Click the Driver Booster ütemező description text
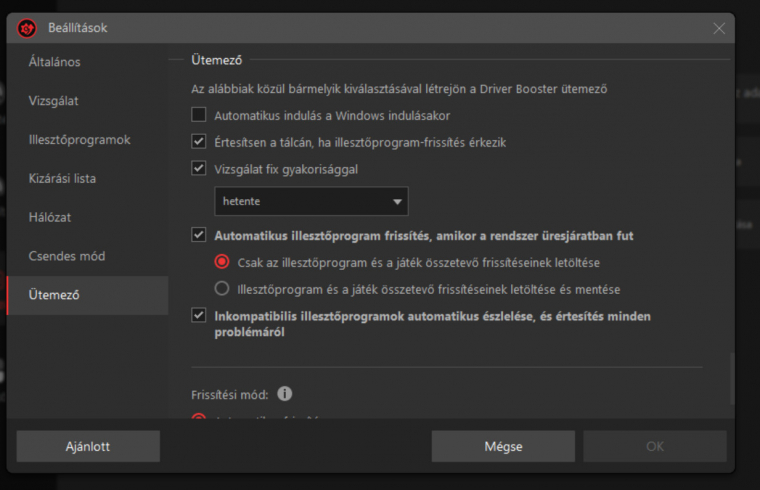Viewport: 760px width, 490px height. (398, 89)
